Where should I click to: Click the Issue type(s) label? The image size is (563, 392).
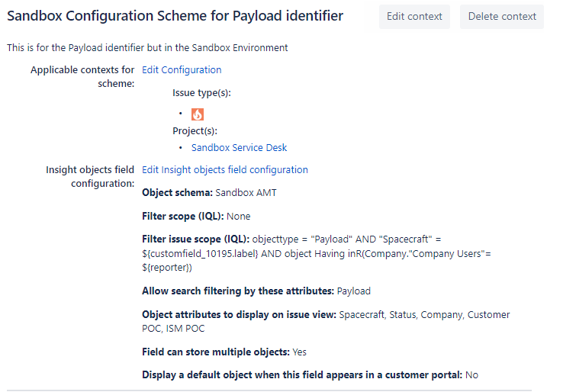click(201, 93)
